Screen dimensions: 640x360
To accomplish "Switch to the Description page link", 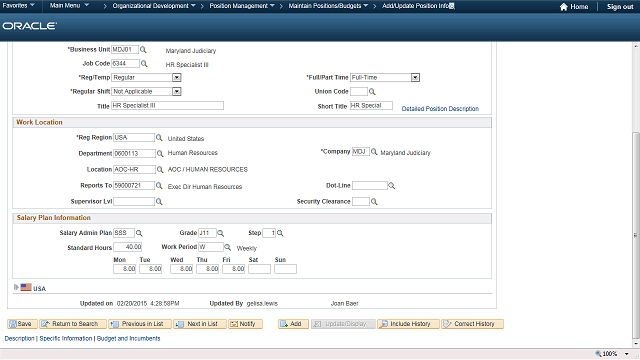I will (x=20, y=338).
